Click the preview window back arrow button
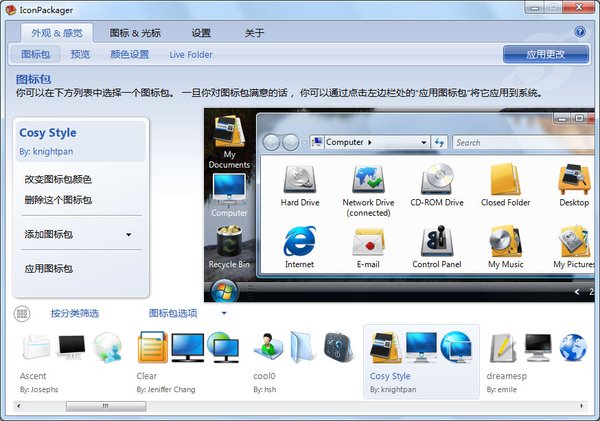 [271, 142]
